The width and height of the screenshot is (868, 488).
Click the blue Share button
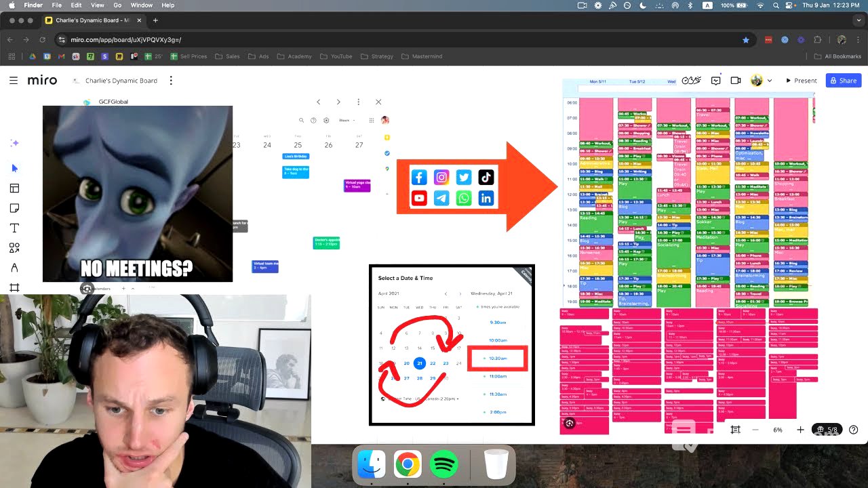(x=843, y=80)
